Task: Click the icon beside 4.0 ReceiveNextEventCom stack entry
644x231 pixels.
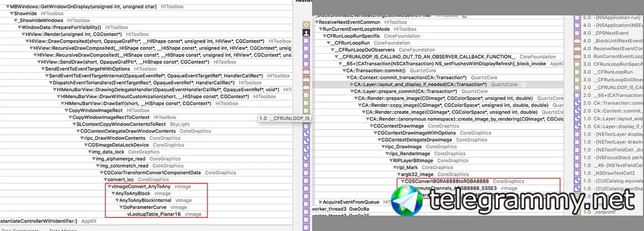Action: point(578,49)
